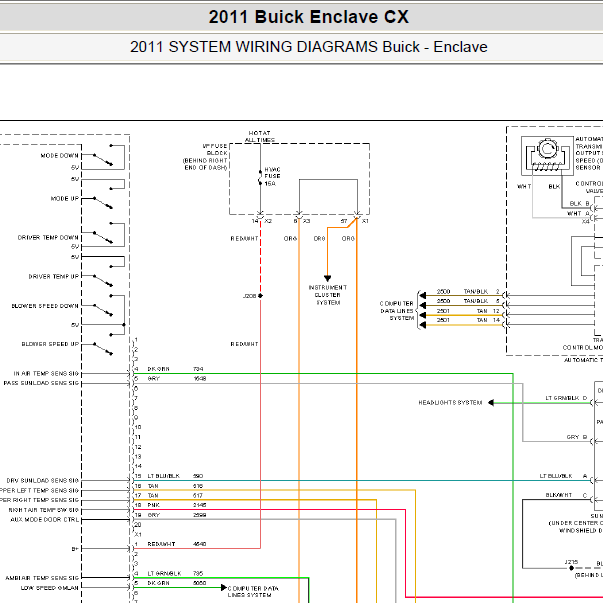603x603 pixels.
Task: Click the arrowhead pointing to Instrument Cluster System
Action: pyautogui.click(x=327, y=278)
